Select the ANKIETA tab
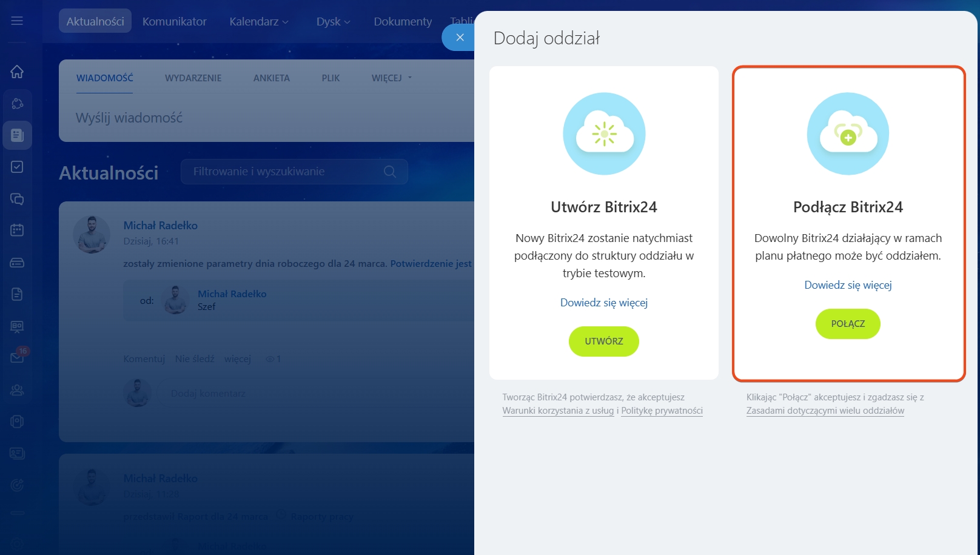980x555 pixels. 271,78
